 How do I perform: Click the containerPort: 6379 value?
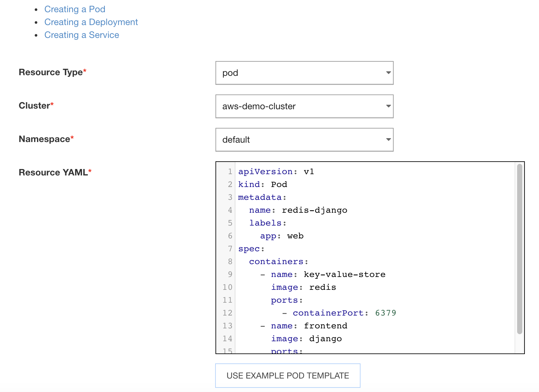[385, 313]
